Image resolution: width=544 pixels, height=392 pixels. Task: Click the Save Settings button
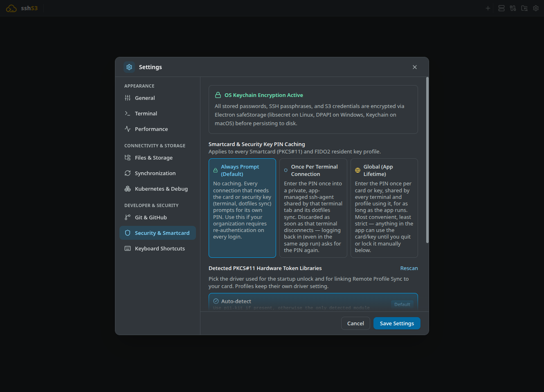pos(397,323)
